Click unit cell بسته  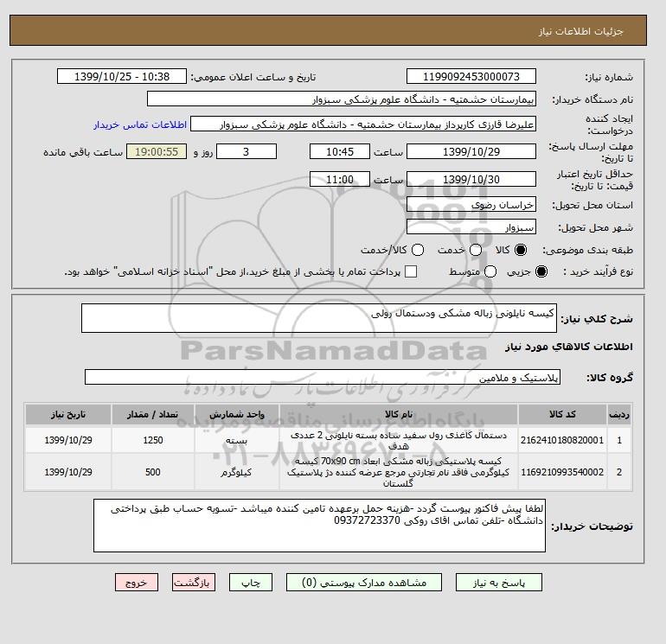point(237,440)
